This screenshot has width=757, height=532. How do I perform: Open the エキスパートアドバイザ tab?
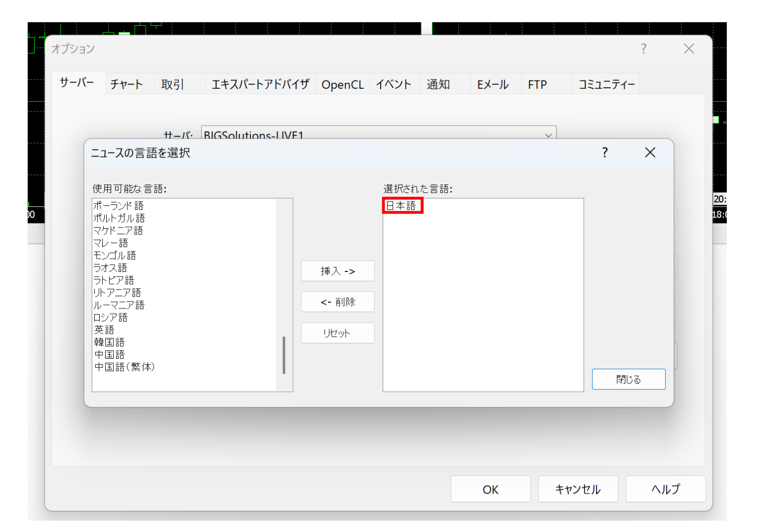coord(259,84)
